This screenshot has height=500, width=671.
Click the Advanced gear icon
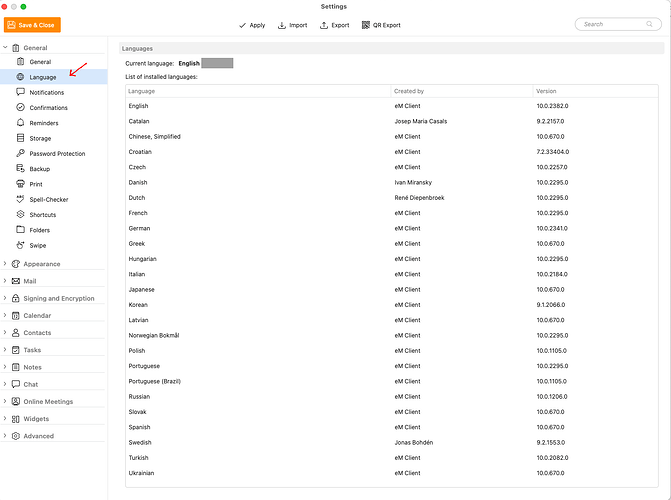pos(16,436)
